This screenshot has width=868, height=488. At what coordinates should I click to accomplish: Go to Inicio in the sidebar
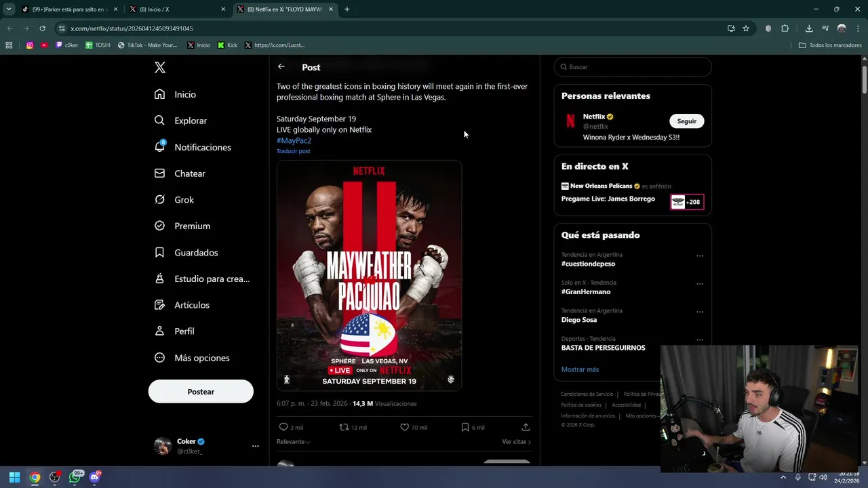click(176, 94)
